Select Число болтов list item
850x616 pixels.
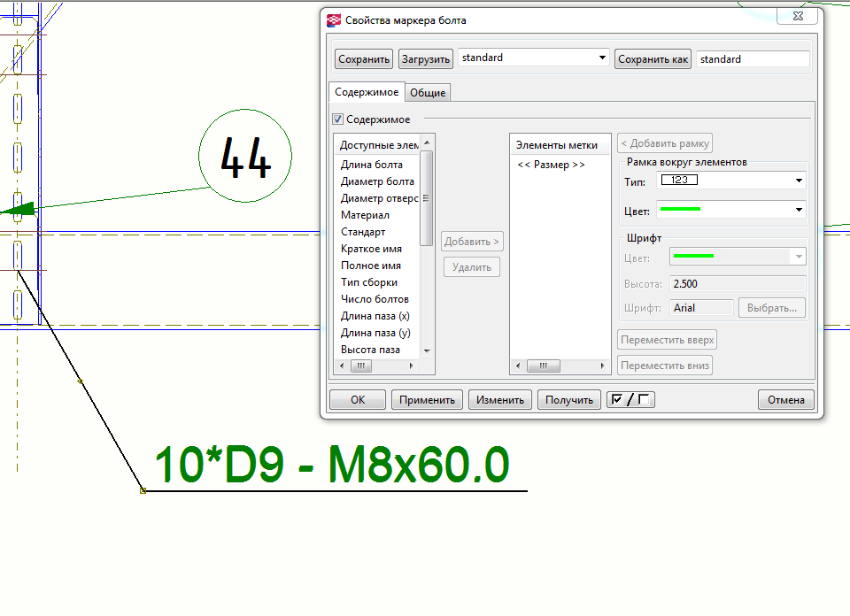[375, 299]
